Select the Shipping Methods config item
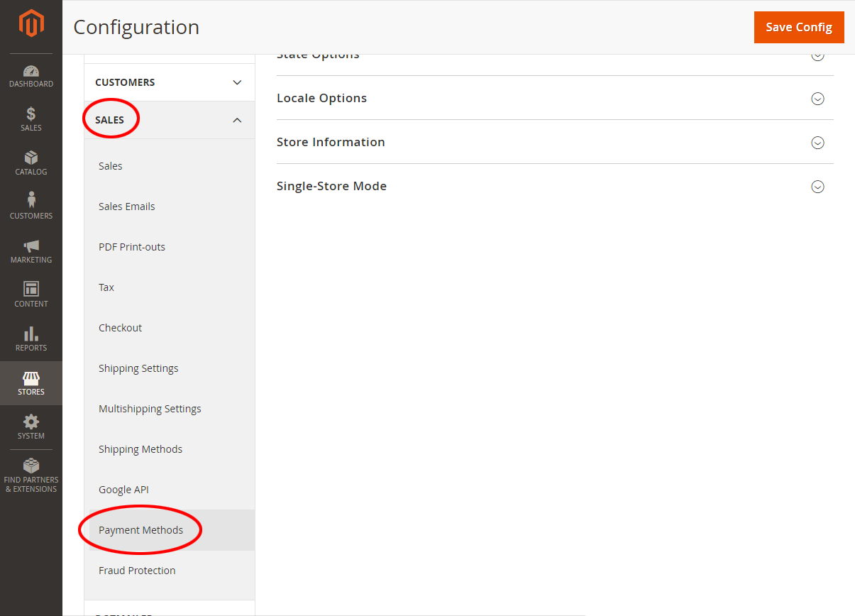The width and height of the screenshot is (855, 616). [x=170, y=449]
